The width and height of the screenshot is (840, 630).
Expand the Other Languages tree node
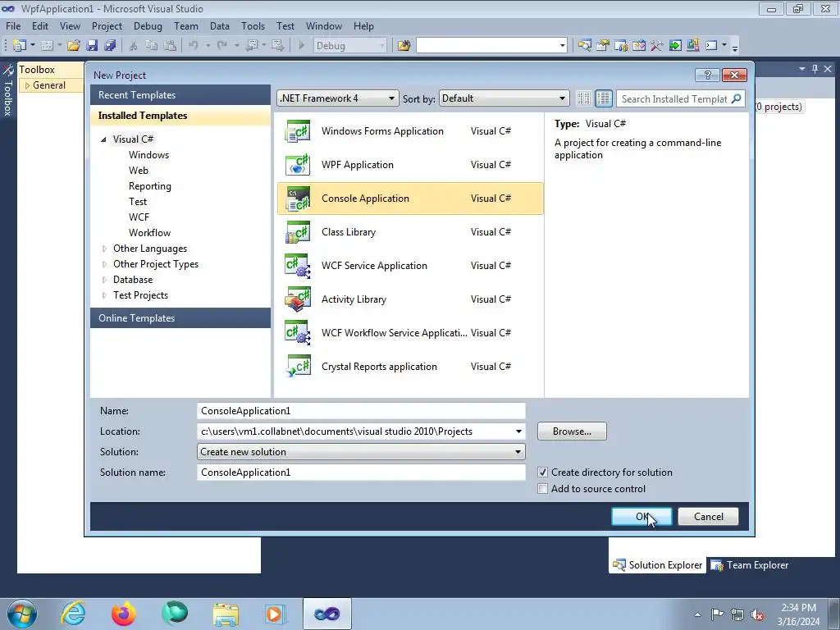point(104,249)
